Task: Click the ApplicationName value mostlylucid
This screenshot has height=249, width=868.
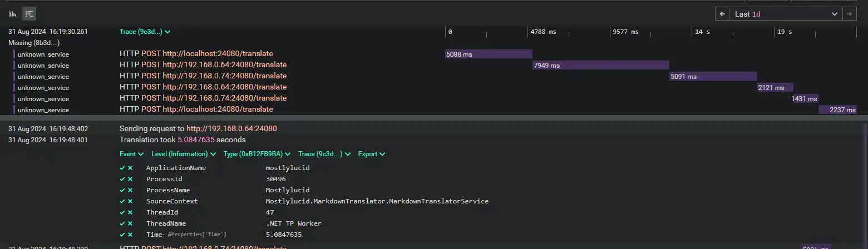Action: click(288, 168)
